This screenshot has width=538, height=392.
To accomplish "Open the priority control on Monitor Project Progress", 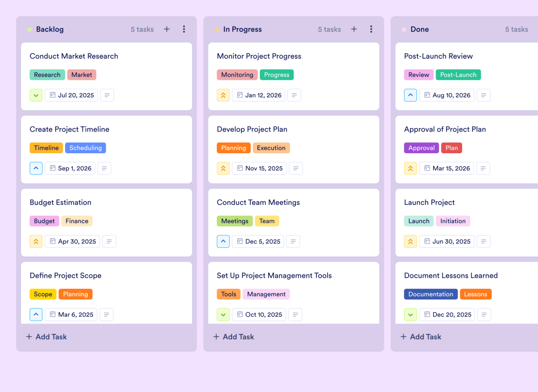I will (x=223, y=95).
